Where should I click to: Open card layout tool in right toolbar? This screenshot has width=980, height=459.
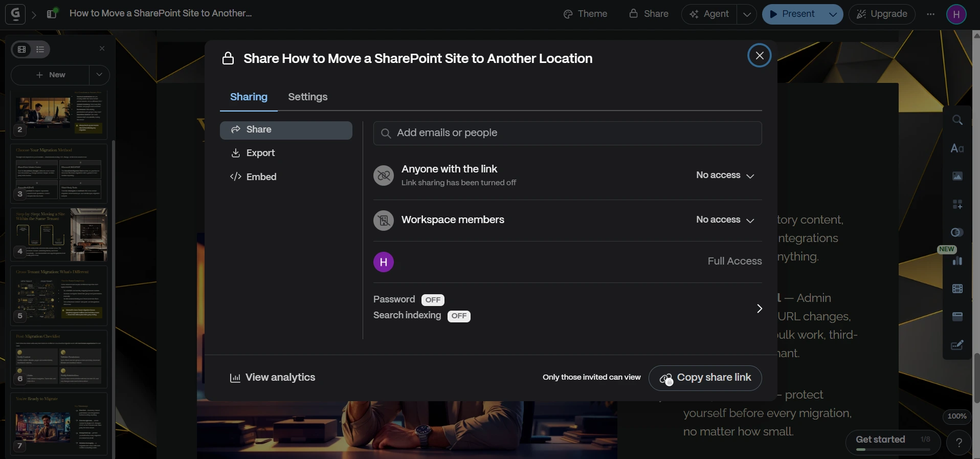point(957,317)
